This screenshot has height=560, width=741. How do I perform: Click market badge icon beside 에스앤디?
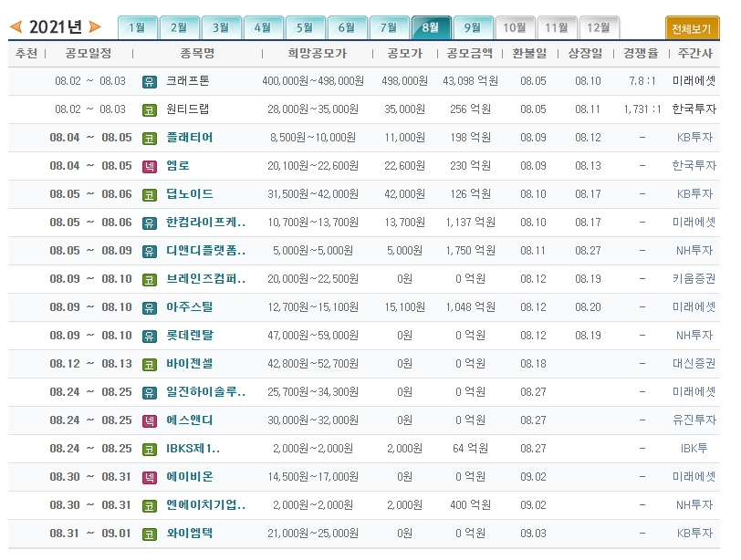coord(150,421)
